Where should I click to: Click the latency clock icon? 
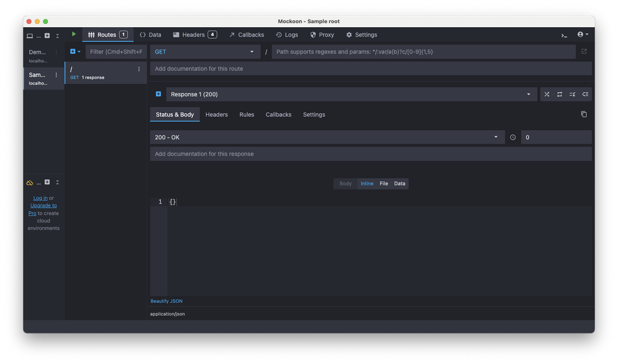coord(513,137)
